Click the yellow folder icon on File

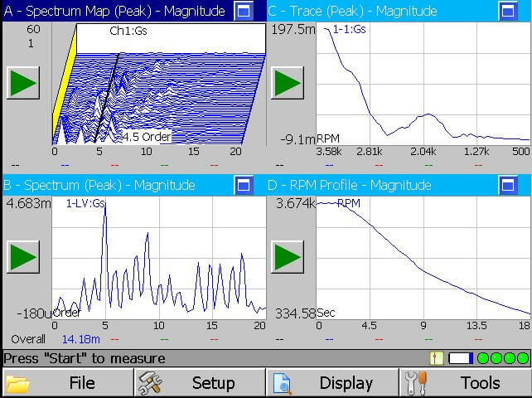click(x=17, y=385)
